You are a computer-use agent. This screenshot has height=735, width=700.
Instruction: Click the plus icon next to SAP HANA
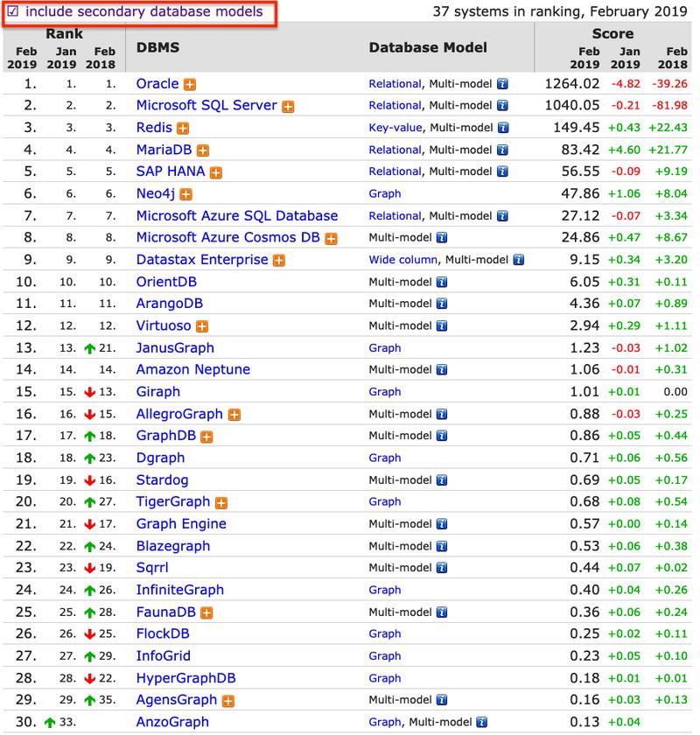215,172
